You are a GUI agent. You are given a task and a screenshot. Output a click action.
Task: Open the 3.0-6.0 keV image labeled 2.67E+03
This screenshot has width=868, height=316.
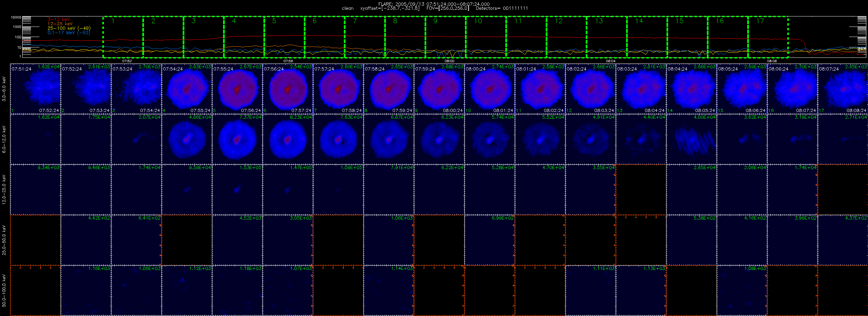(x=238, y=88)
